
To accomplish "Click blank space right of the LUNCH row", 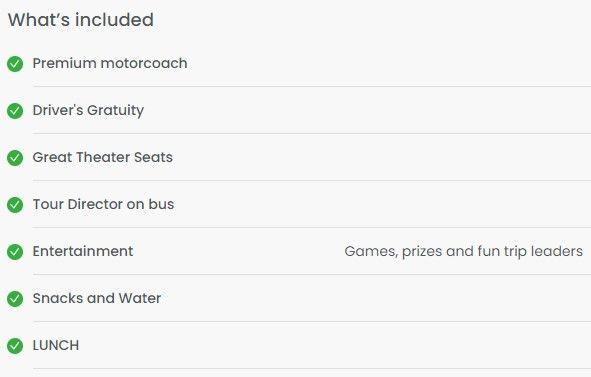I will coord(335,345).
